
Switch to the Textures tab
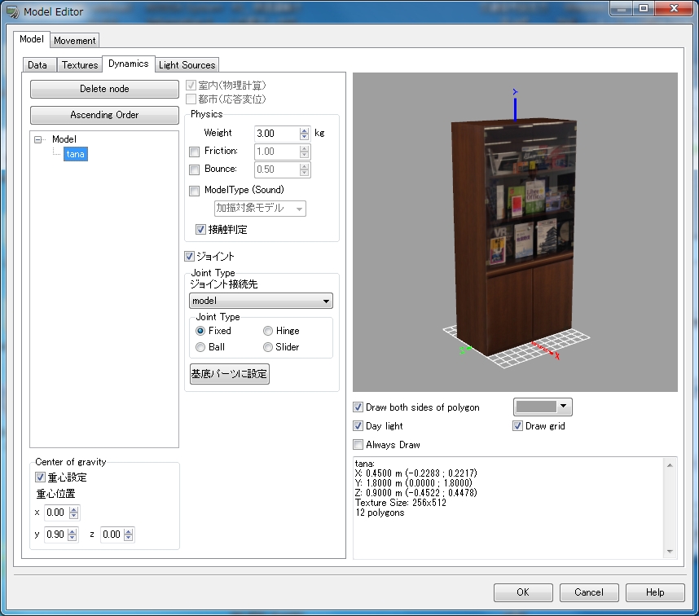(x=79, y=65)
